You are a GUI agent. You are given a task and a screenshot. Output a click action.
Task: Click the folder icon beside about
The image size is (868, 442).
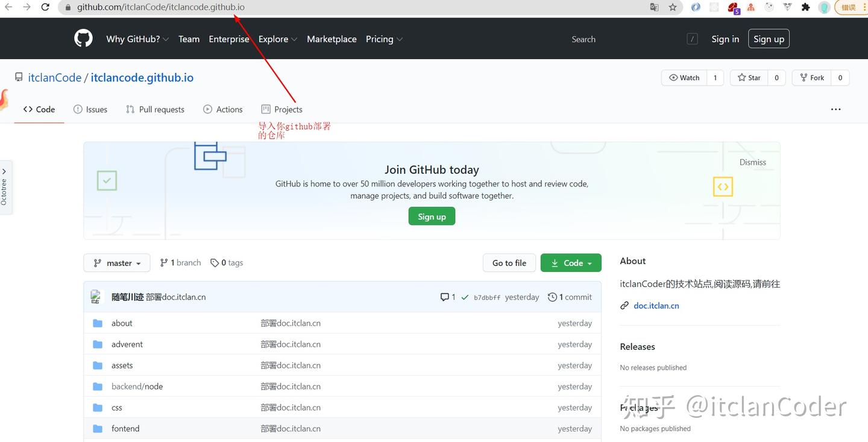[98, 323]
